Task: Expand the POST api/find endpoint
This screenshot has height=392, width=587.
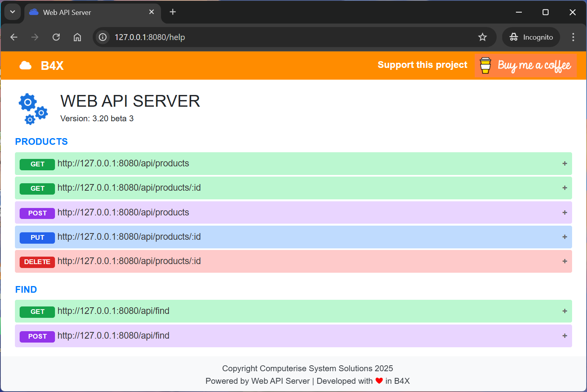Action: click(x=565, y=336)
